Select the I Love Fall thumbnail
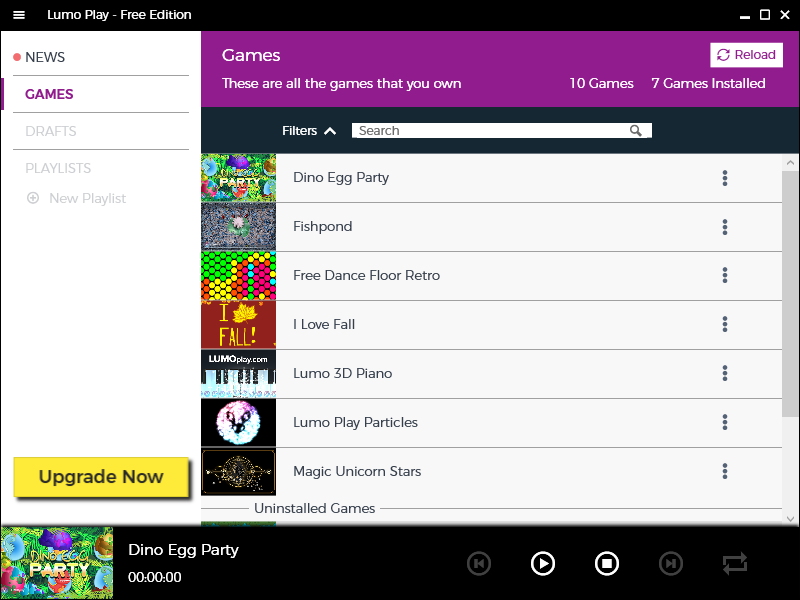Image resolution: width=800 pixels, height=600 pixels. click(238, 324)
